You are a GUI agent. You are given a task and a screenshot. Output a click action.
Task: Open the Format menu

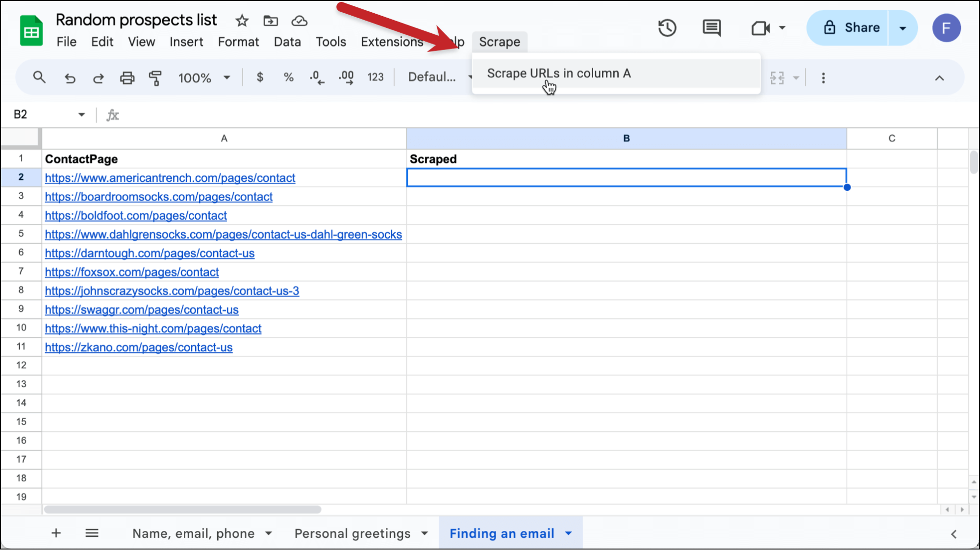(x=238, y=42)
